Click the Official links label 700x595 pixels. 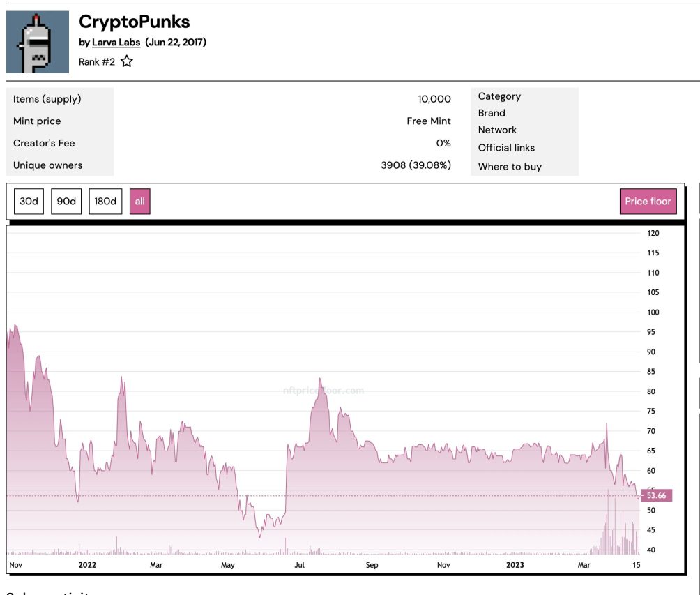(506, 148)
